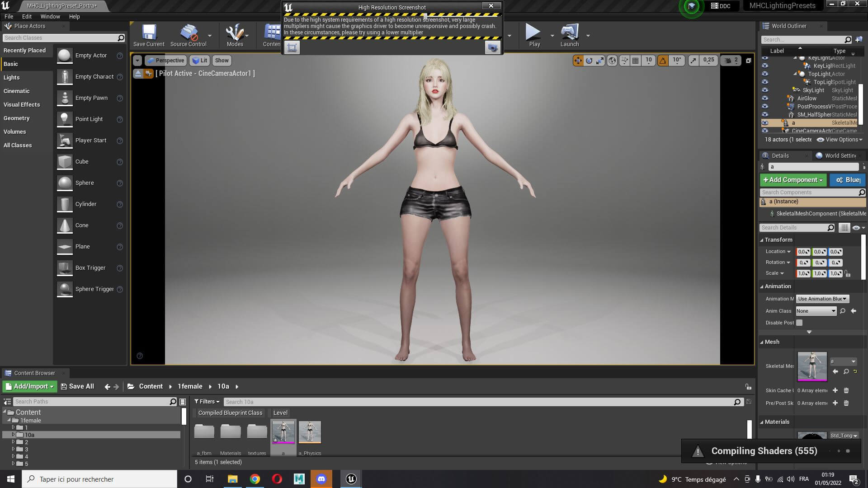Click the Add Component button
Viewport: 868px width, 488px height.
point(793,180)
